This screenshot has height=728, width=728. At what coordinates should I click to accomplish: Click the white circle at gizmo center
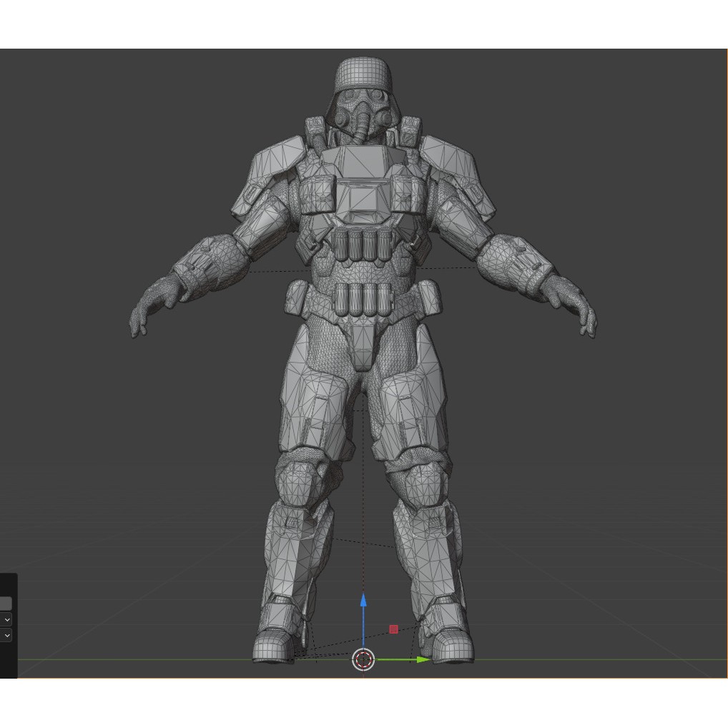point(363,659)
